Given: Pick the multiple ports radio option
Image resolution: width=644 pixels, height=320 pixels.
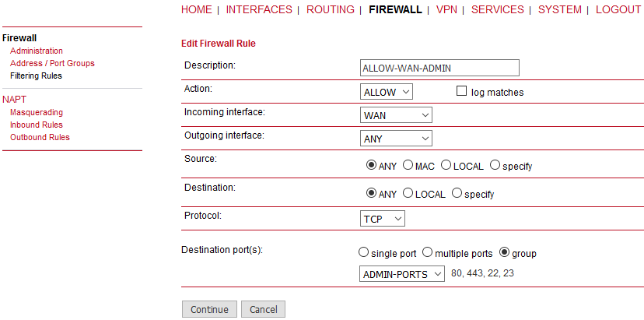Looking at the screenshot, I should tap(427, 252).
